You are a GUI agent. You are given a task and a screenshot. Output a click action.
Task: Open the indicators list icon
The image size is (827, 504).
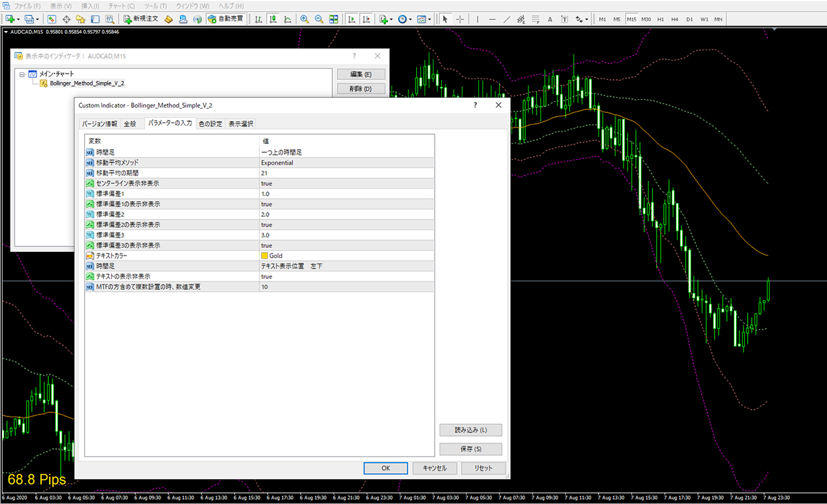coord(385,19)
